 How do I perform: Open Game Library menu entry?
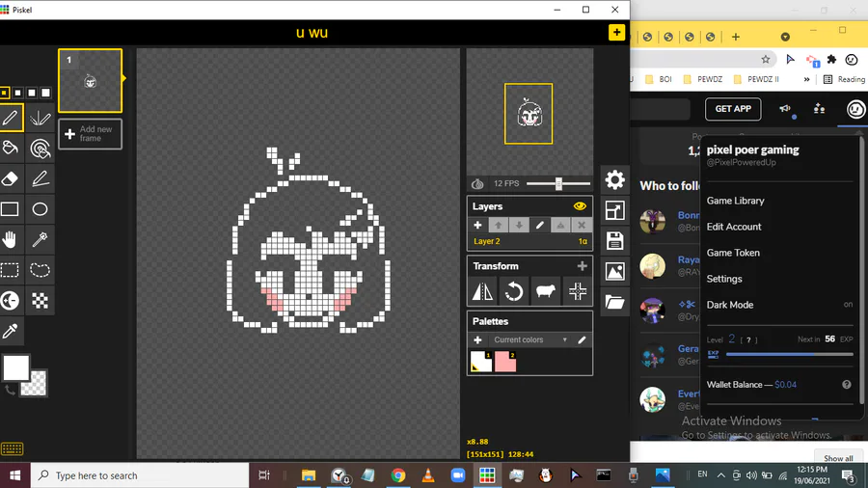click(x=735, y=201)
